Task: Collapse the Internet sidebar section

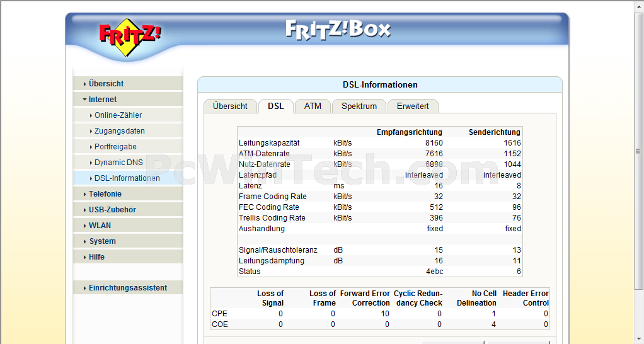Action: (128, 100)
